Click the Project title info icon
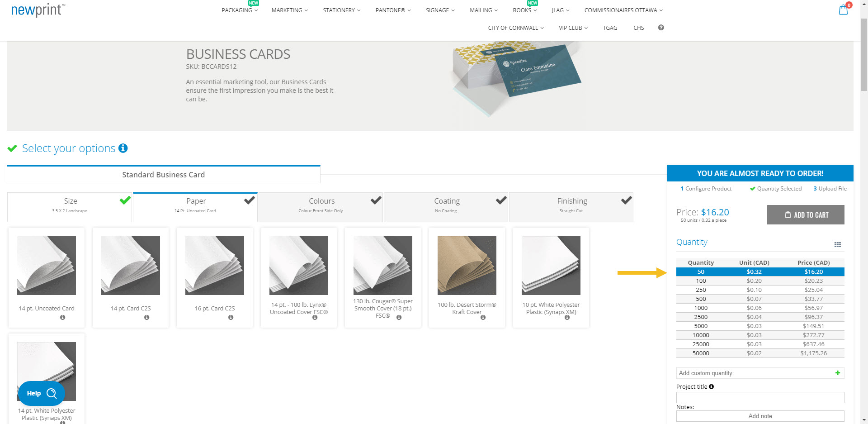The image size is (868, 424). tap(711, 386)
